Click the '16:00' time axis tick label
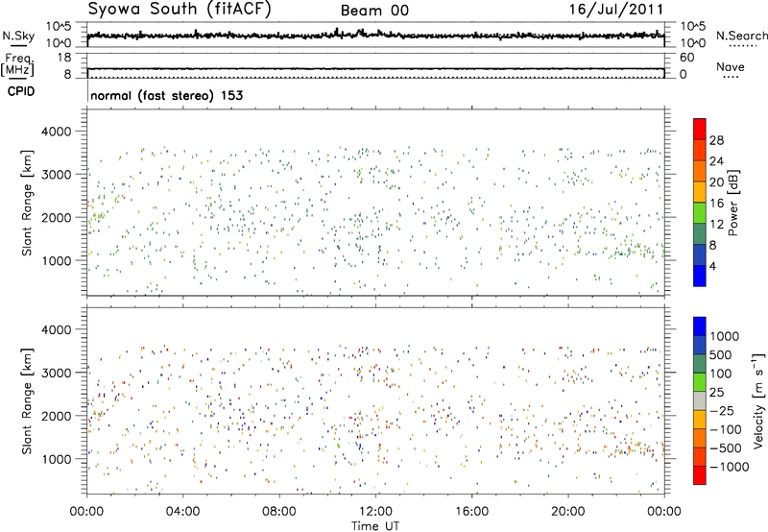 point(471,512)
